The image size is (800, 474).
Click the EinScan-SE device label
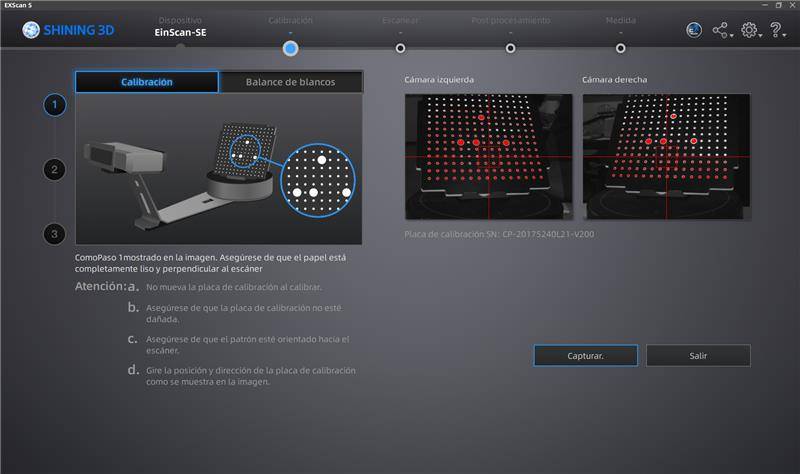pos(181,32)
